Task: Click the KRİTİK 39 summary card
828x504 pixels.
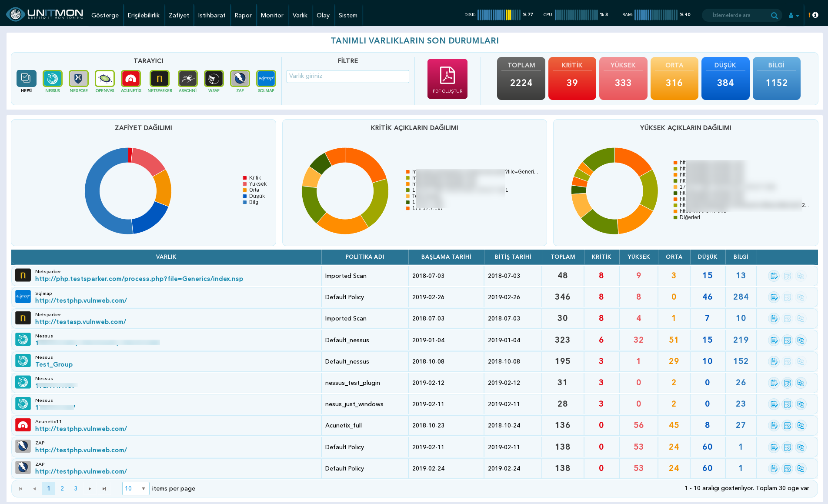Action: point(572,78)
